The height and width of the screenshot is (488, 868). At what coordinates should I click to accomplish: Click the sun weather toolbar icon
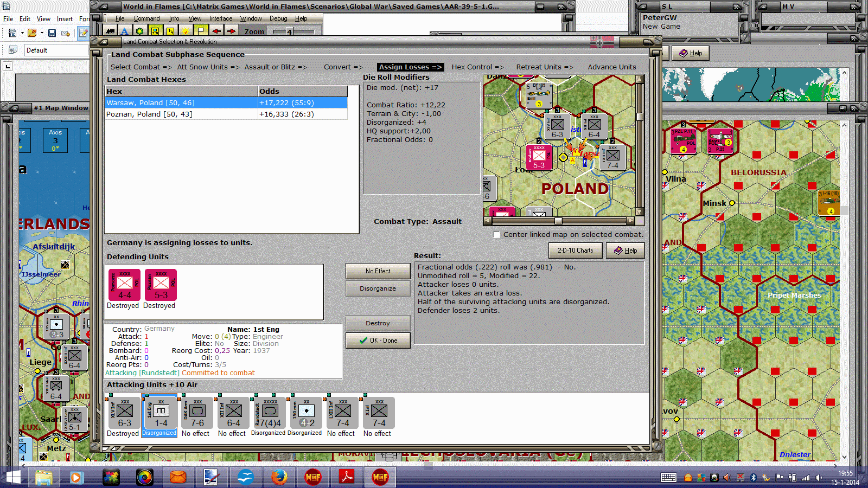coord(186,31)
